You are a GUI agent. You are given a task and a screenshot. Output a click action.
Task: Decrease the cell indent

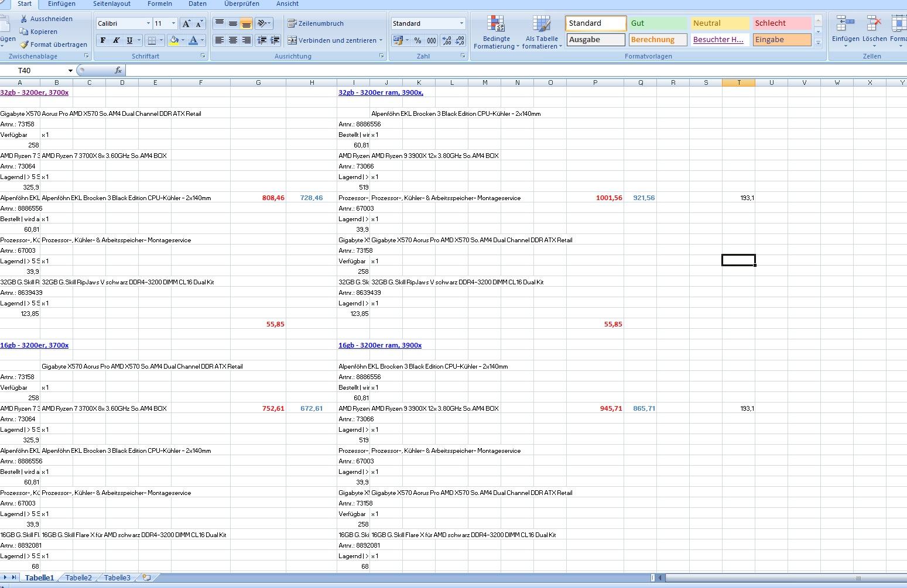point(262,40)
